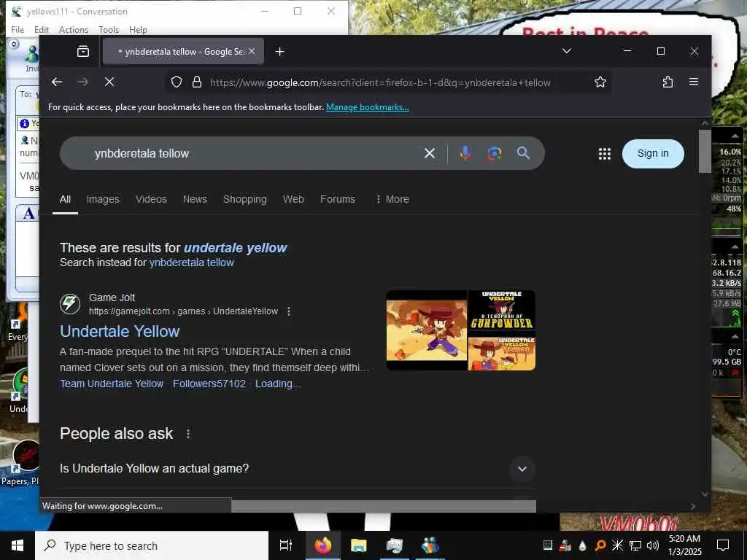Open Firefox hamburger application menu
Image resolution: width=747 pixels, height=560 pixels.
click(x=694, y=82)
